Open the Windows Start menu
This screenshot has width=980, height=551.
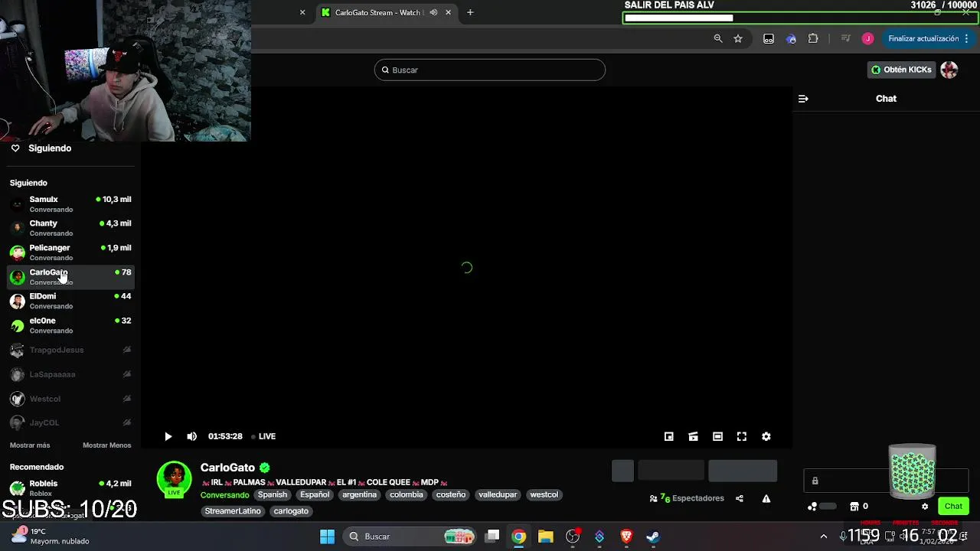pos(327,536)
